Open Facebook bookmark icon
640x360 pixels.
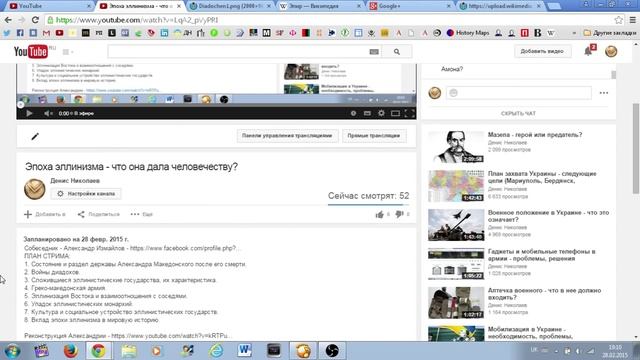pos(20,33)
